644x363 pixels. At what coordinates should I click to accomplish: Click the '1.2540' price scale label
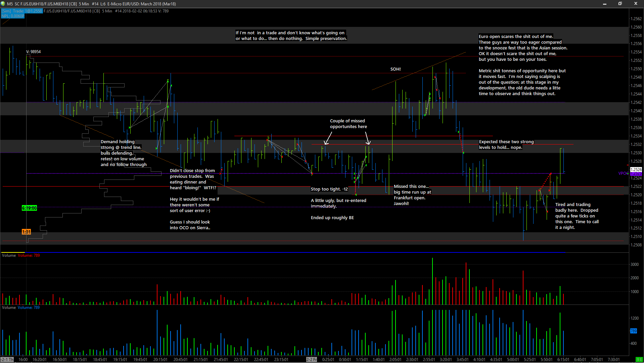pyautogui.click(x=636, y=111)
